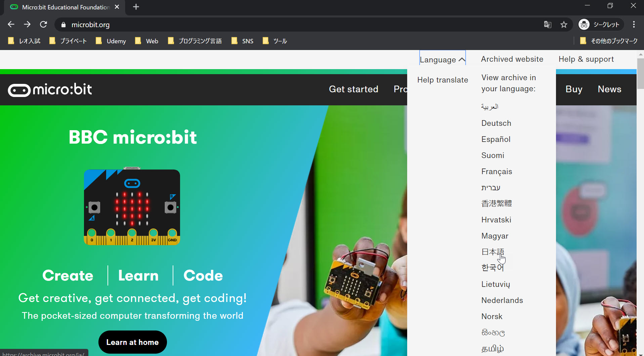Open Help & support link
This screenshot has height=356, width=644.
[586, 59]
